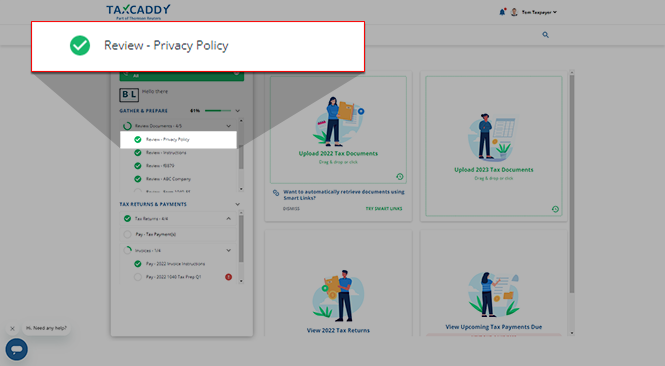665x366 pixels.
Task: Click the empty circle beside Pay - Tax Payment(s)
Action: tap(127, 234)
